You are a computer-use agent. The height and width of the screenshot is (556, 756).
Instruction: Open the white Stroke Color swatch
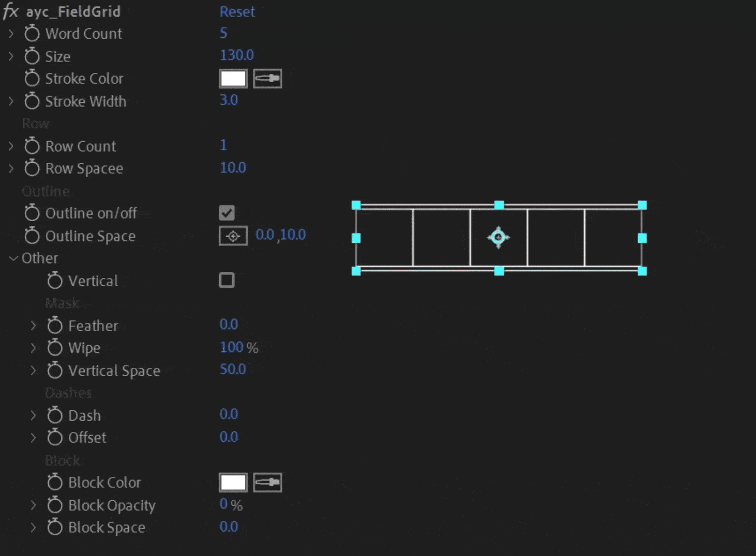click(x=233, y=79)
